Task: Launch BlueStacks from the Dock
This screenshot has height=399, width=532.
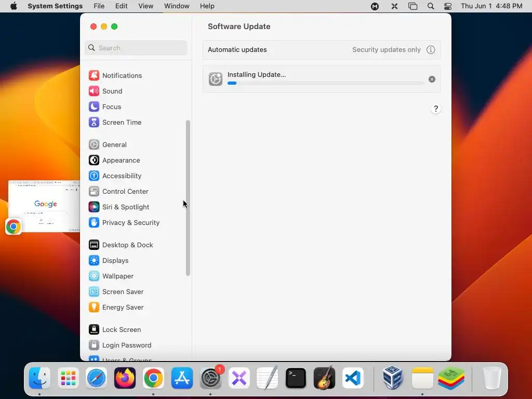Action: (x=451, y=378)
